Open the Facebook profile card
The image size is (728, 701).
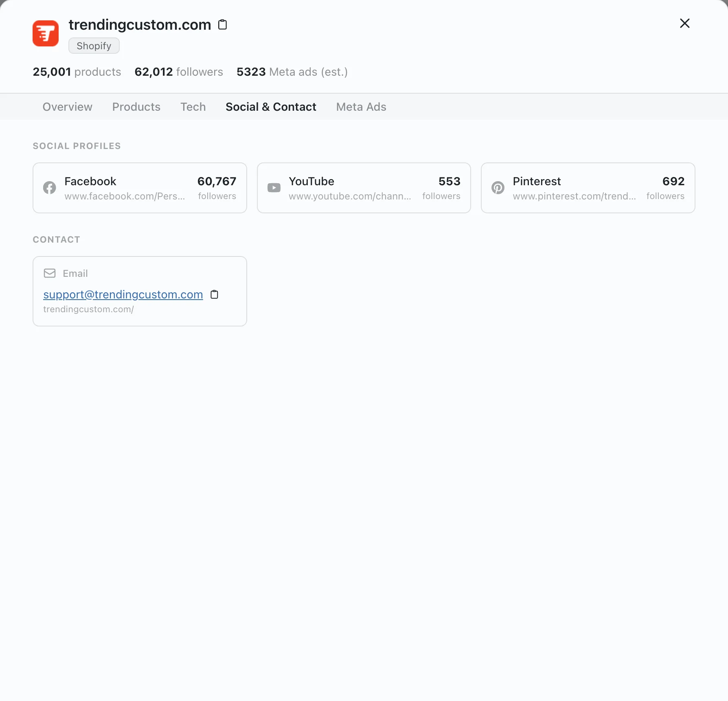[139, 188]
